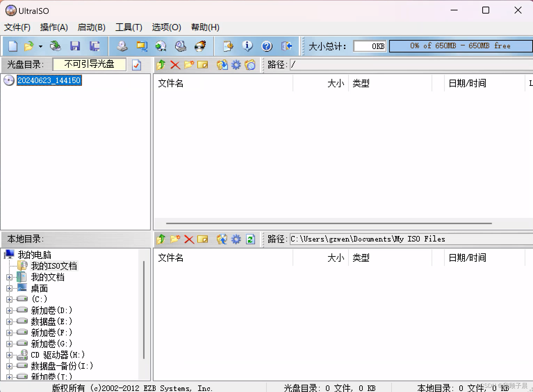Create a new ISO with the New icon

(x=13, y=46)
